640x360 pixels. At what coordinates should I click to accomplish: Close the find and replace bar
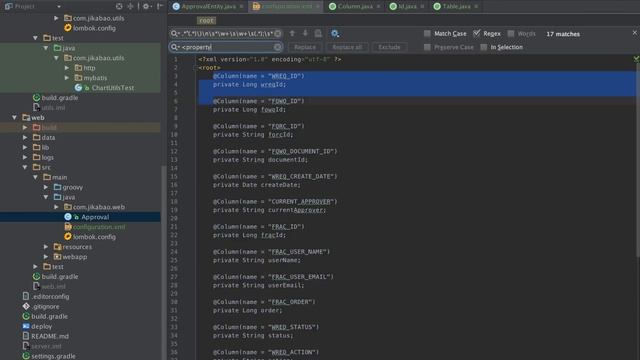coord(634,33)
